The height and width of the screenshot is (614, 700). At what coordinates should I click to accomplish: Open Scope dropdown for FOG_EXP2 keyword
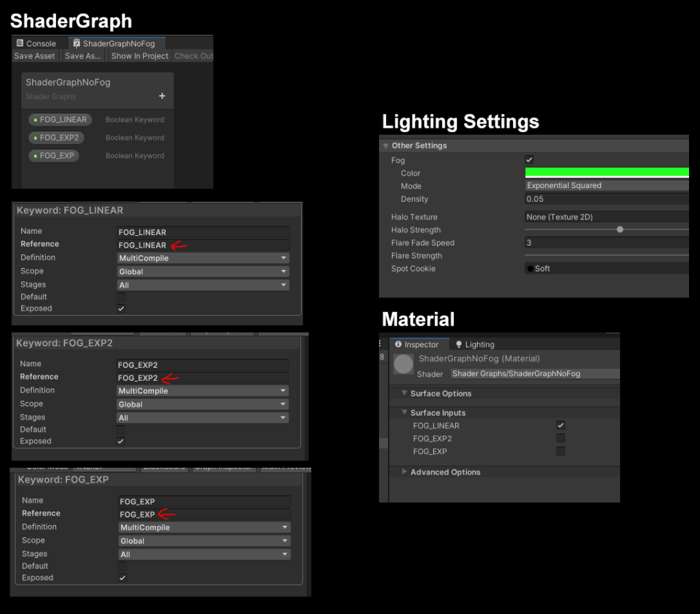tap(203, 404)
